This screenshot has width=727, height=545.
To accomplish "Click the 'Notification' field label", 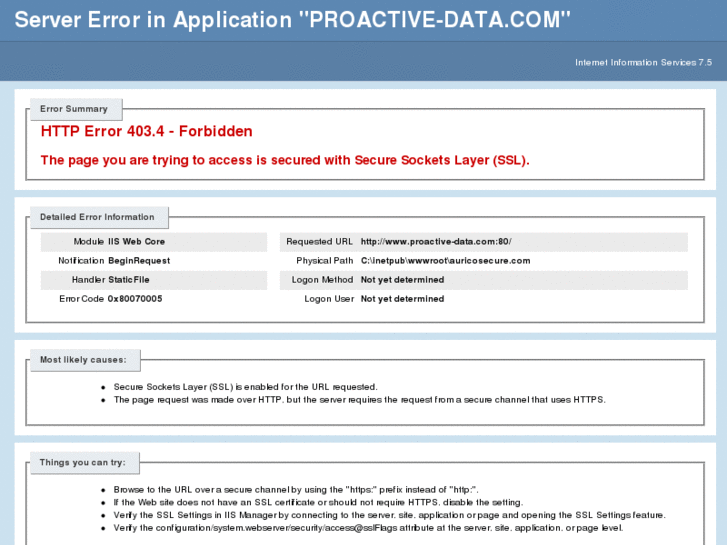I will [81, 261].
